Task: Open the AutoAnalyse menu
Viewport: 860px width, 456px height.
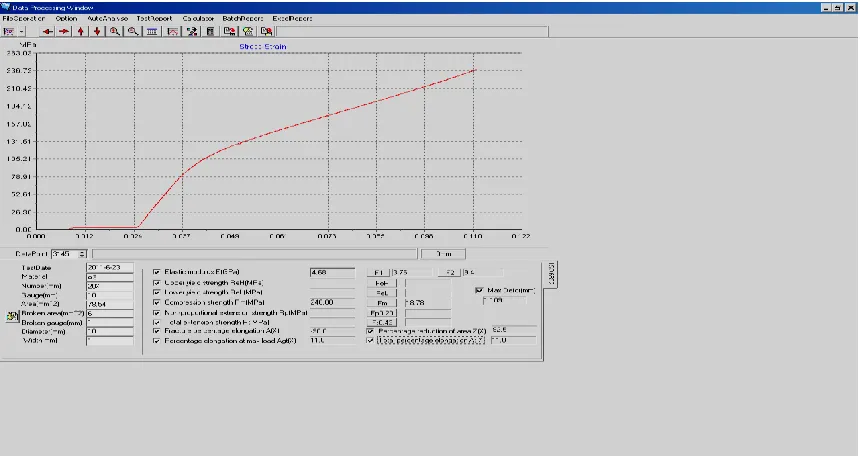Action: (108, 19)
